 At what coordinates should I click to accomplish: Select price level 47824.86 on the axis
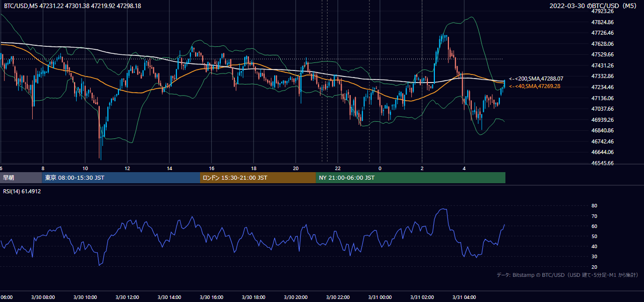[x=602, y=22]
